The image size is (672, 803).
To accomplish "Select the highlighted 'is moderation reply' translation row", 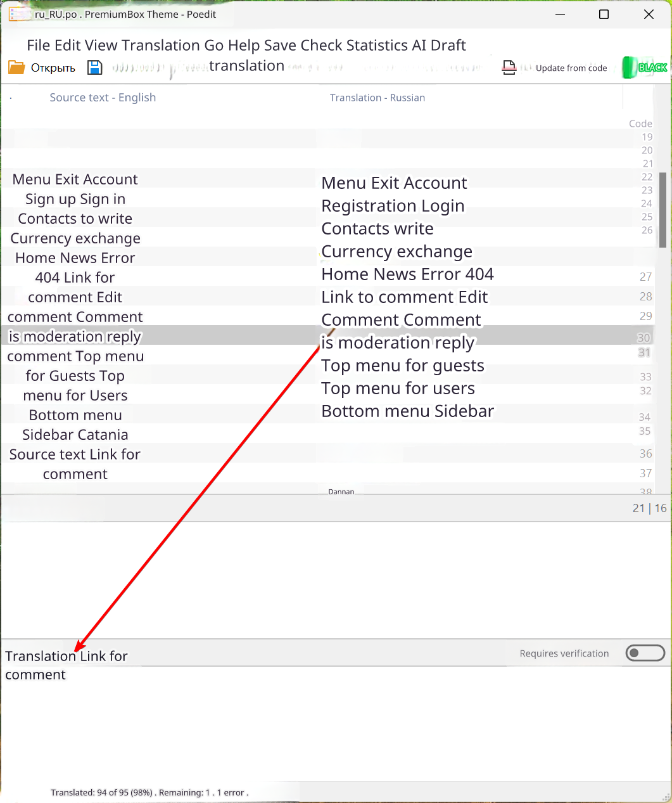I will tap(398, 342).
